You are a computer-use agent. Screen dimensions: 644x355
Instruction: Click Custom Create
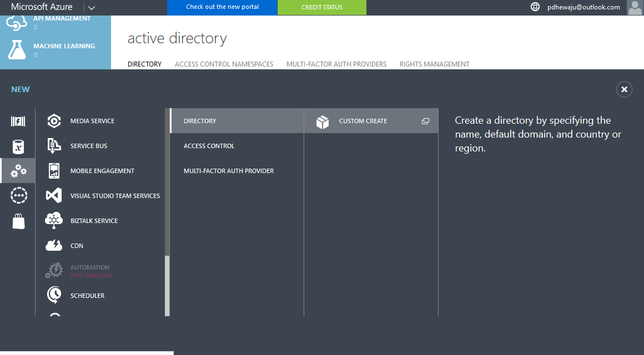pos(371,121)
